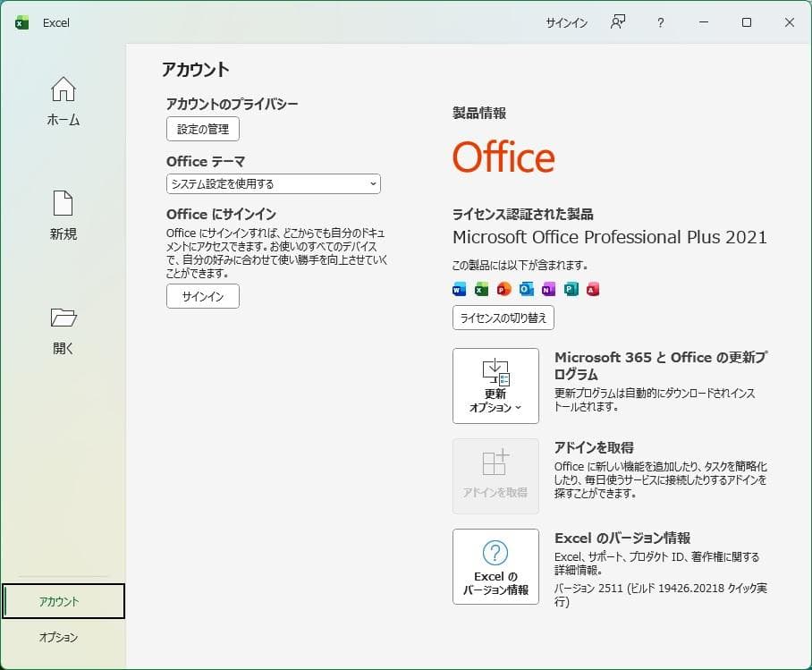The height and width of the screenshot is (670, 812).
Task: Click the disabled アドインを取得 button
Action: click(495, 476)
